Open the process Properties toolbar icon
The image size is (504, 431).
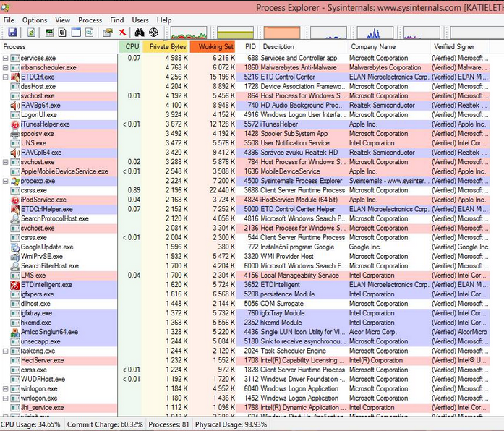[108, 33]
